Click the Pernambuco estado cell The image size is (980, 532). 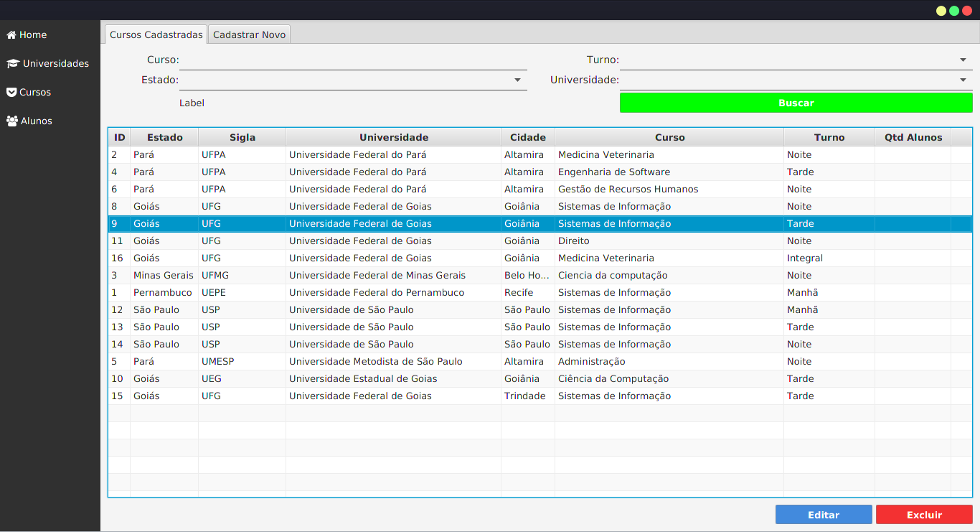point(164,292)
